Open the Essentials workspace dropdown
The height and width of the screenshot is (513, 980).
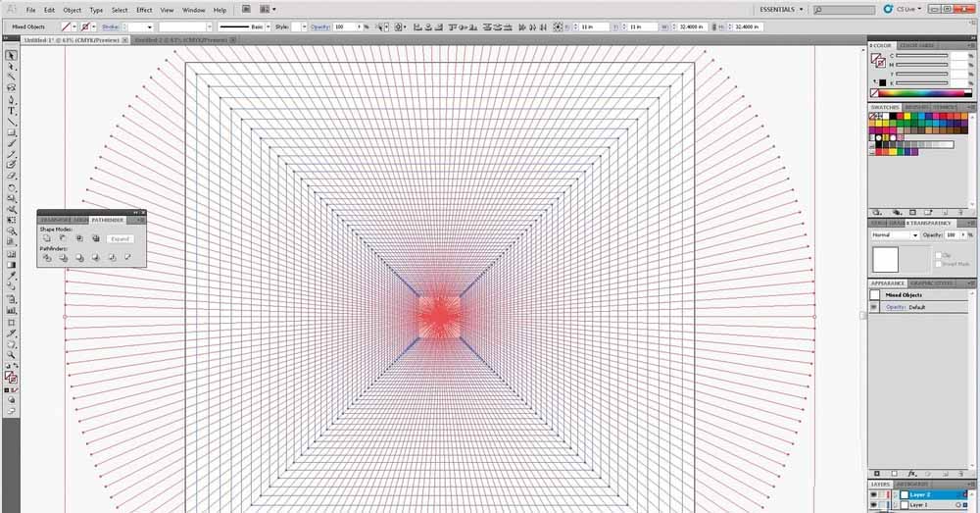pos(781,10)
